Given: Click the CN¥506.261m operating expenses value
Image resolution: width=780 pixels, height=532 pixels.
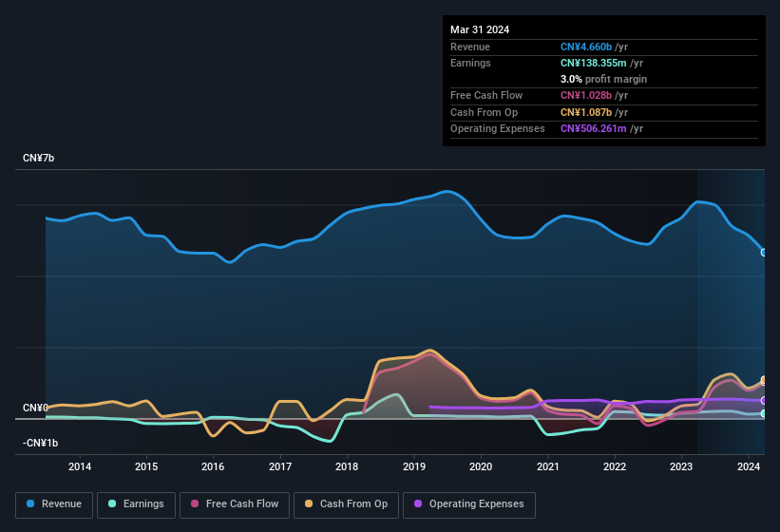Looking at the screenshot, I should pyautogui.click(x=594, y=128).
